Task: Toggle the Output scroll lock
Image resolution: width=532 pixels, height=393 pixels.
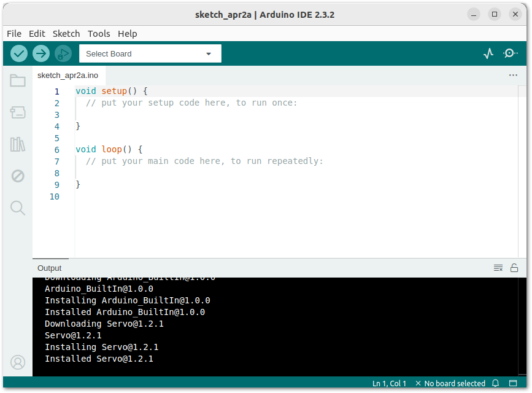Action: click(514, 268)
